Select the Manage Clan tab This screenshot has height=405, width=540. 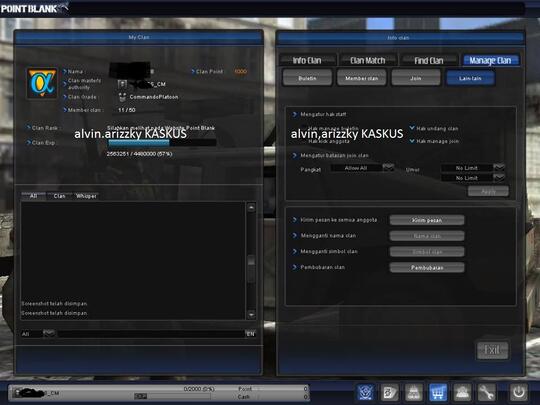point(490,60)
